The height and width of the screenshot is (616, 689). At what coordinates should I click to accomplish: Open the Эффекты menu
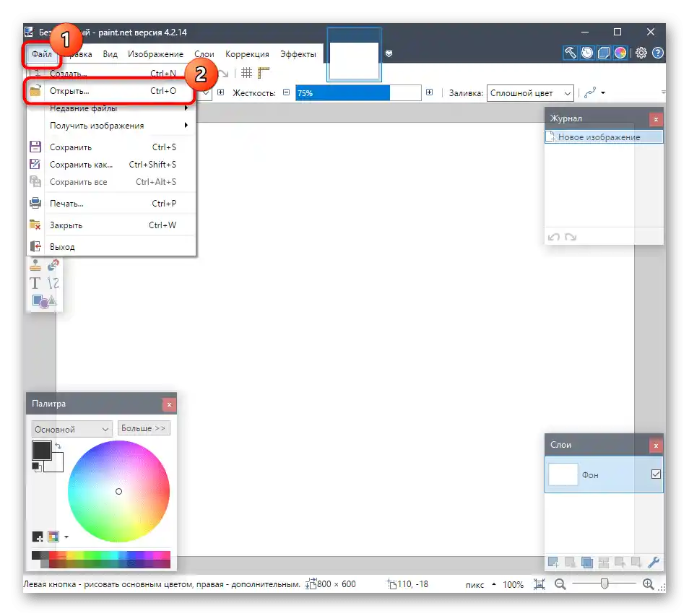(x=298, y=54)
